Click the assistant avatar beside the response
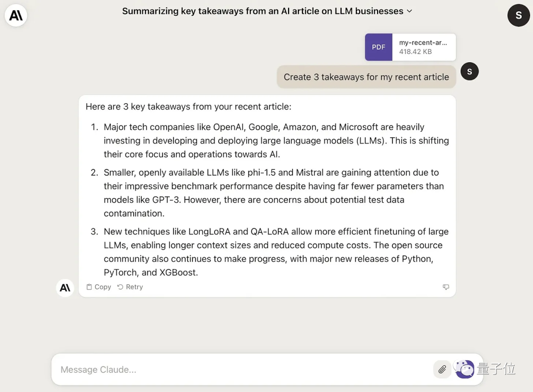 point(65,288)
